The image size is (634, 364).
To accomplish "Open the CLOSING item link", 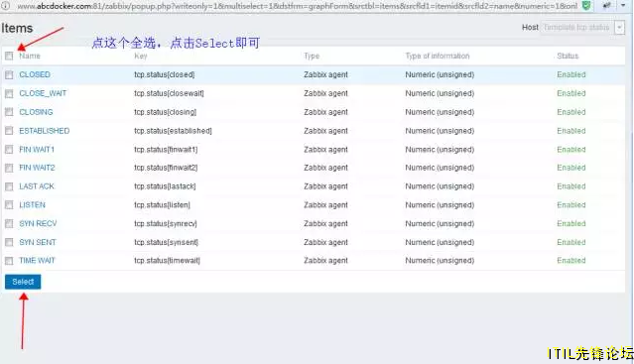I will tap(36, 112).
